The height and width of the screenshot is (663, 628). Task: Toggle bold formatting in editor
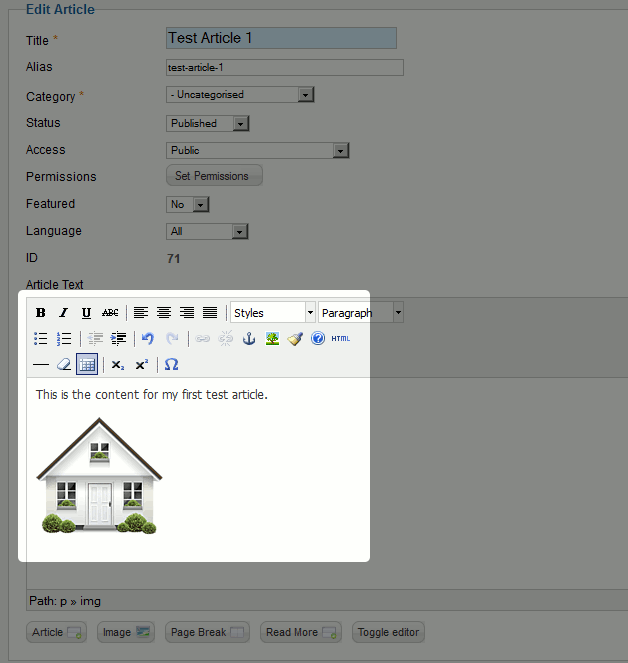click(41, 313)
